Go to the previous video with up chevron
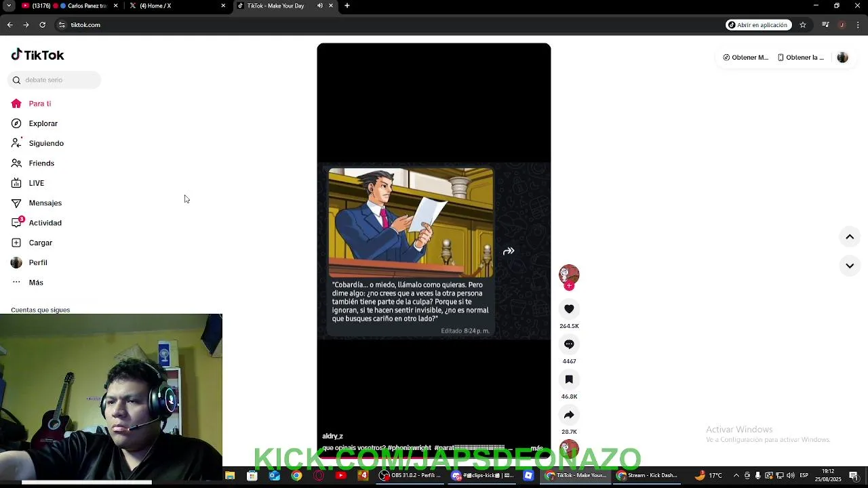Image resolution: width=868 pixels, height=488 pixels. 850,237
